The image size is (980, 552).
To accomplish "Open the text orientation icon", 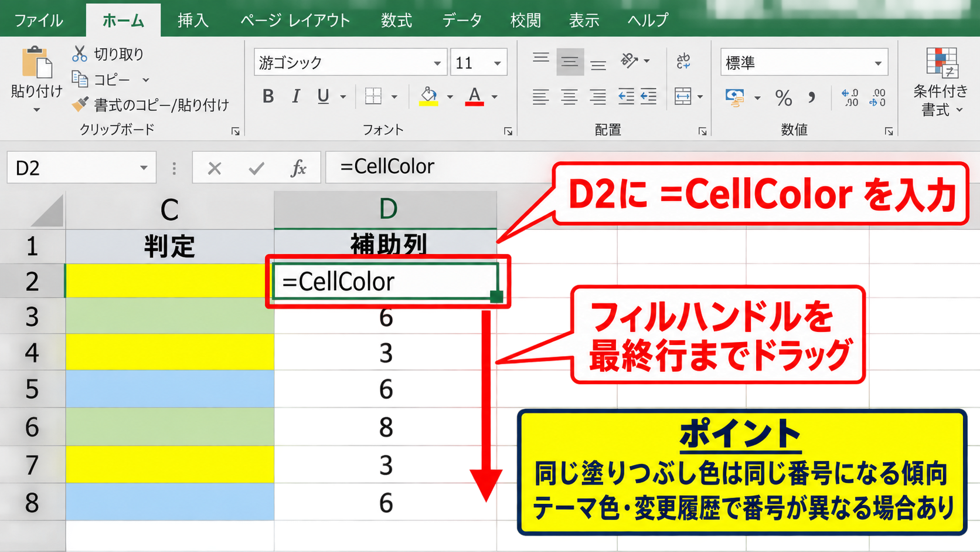I will click(629, 60).
